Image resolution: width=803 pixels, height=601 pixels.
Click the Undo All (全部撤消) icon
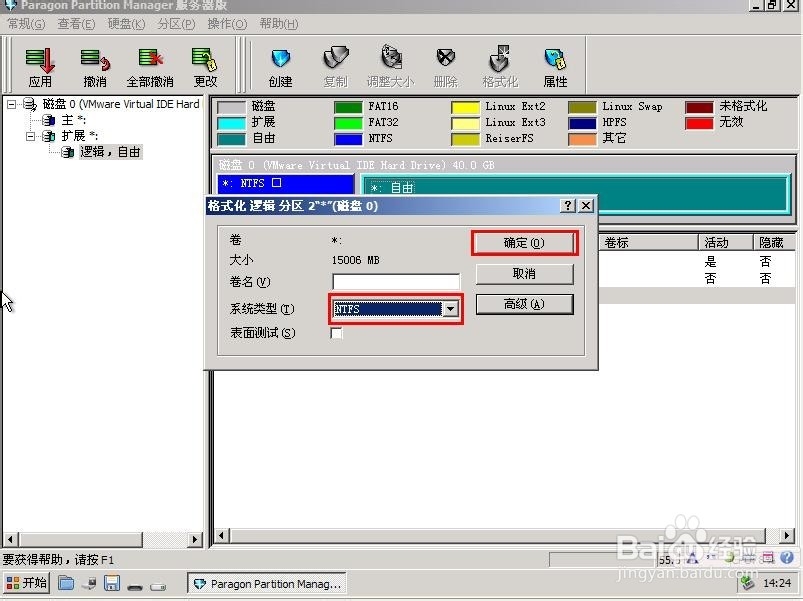(x=150, y=67)
